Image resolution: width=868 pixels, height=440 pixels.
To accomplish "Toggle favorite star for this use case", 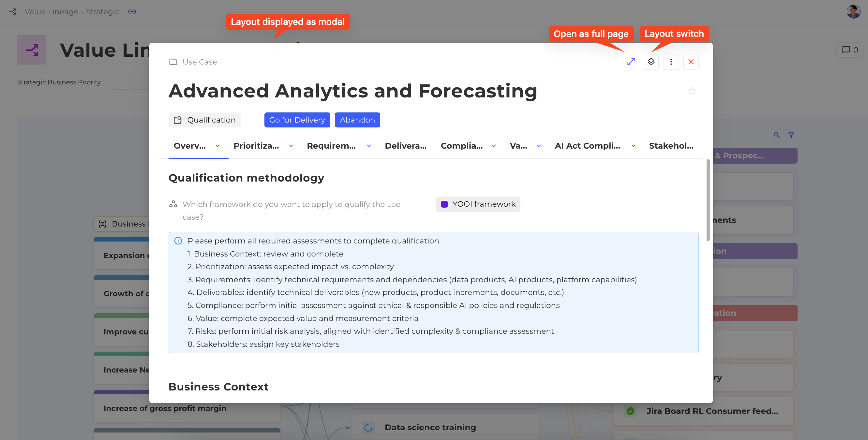I will tap(692, 91).
